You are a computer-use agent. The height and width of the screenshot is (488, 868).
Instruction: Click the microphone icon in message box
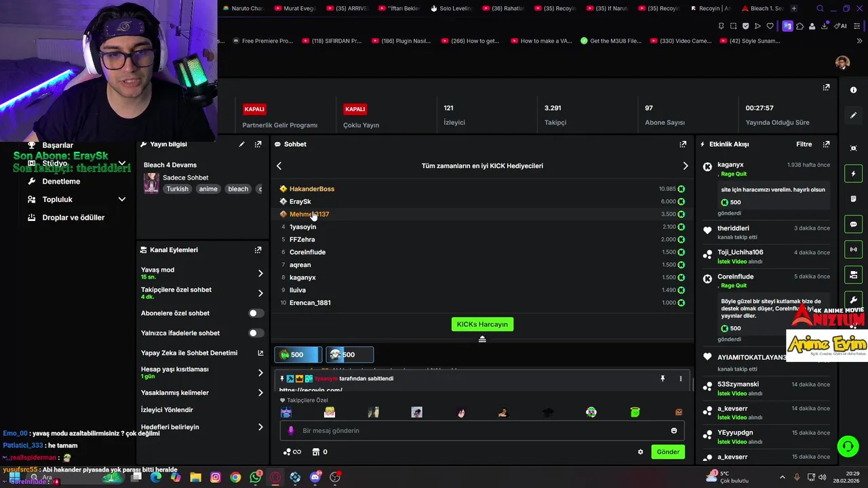291,430
